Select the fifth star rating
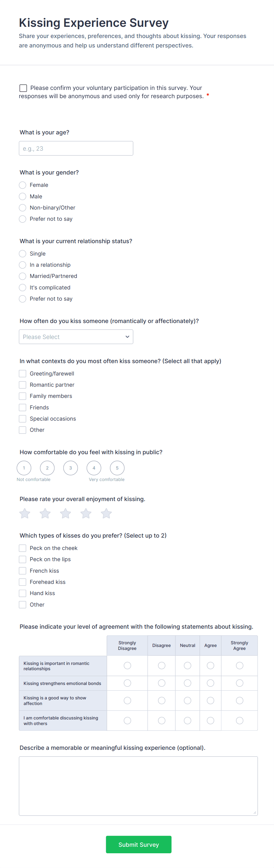 [106, 513]
